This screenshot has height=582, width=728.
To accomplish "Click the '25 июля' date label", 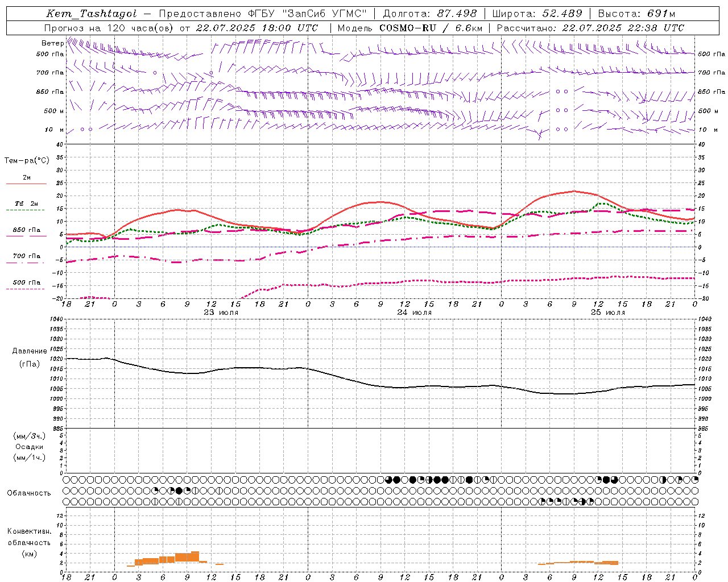I will click(607, 312).
